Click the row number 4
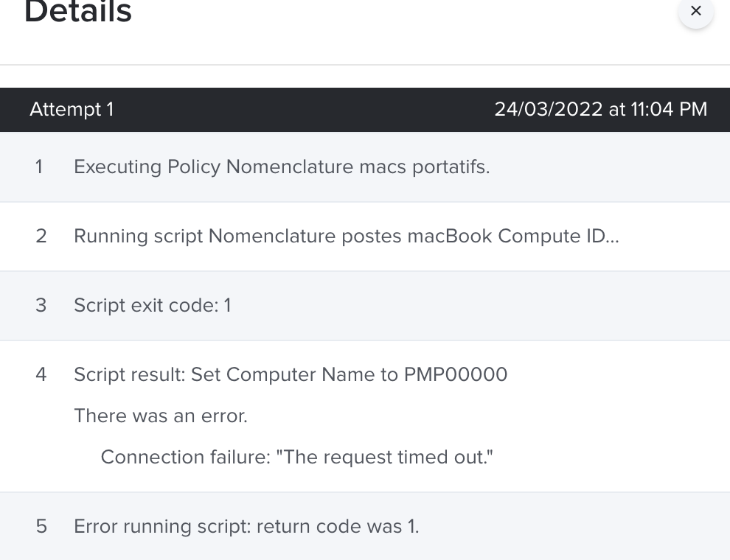The width and height of the screenshot is (730, 560). [x=41, y=374]
